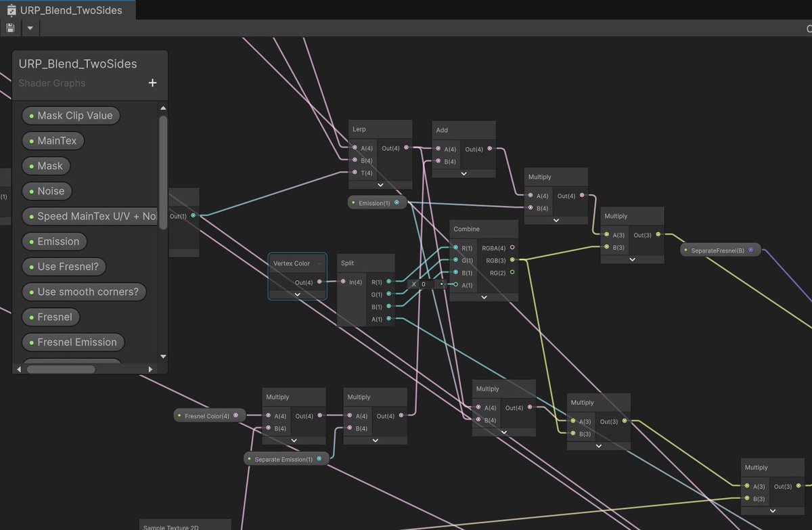This screenshot has height=530, width=812.
Task: Select the Emission blackboard property
Action: 55,242
